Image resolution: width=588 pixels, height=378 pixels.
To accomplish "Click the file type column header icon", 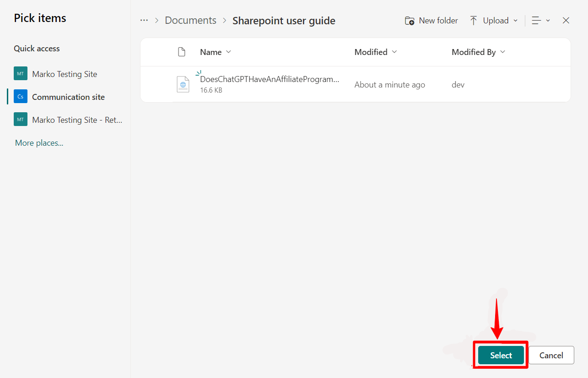I will click(x=182, y=52).
